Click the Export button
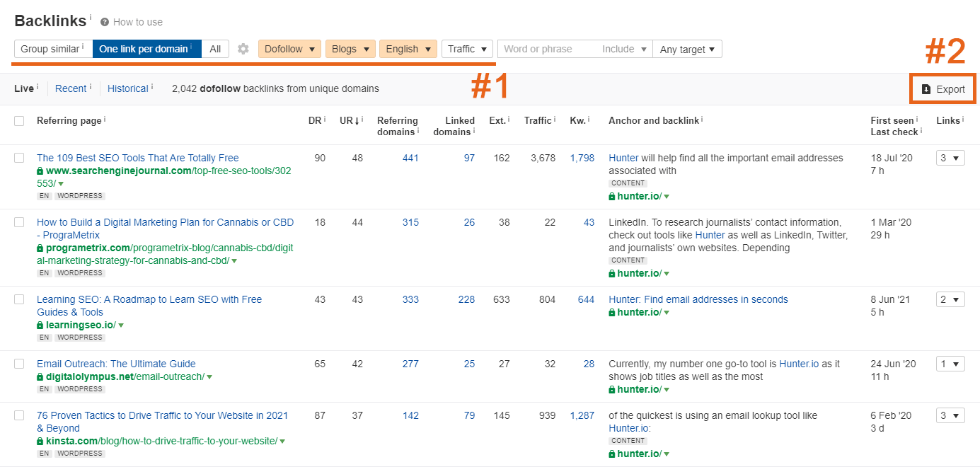This screenshot has height=467, width=980. (x=943, y=89)
